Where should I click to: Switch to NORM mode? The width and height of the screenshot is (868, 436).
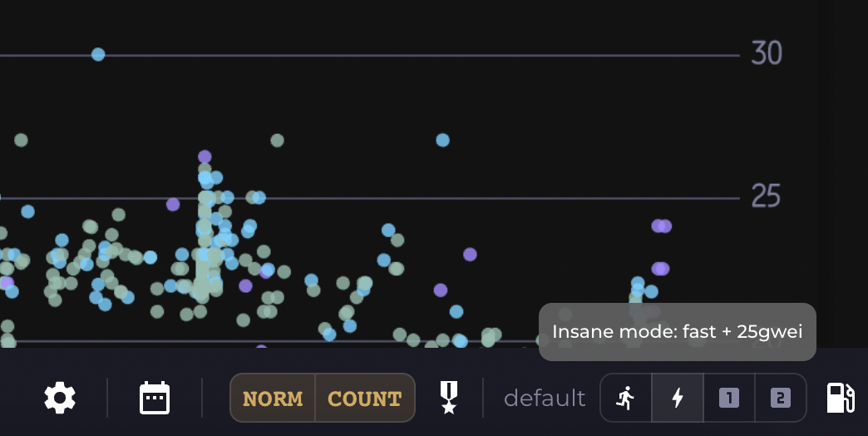273,399
